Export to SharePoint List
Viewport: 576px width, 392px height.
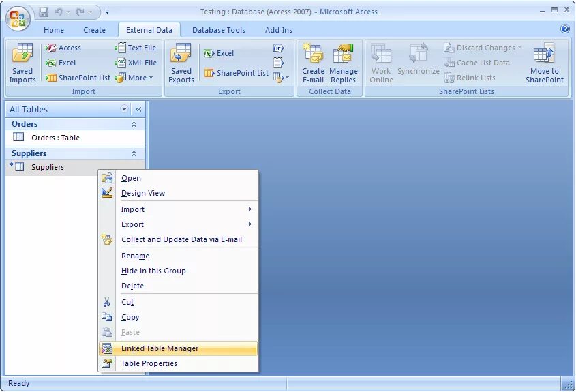click(237, 73)
